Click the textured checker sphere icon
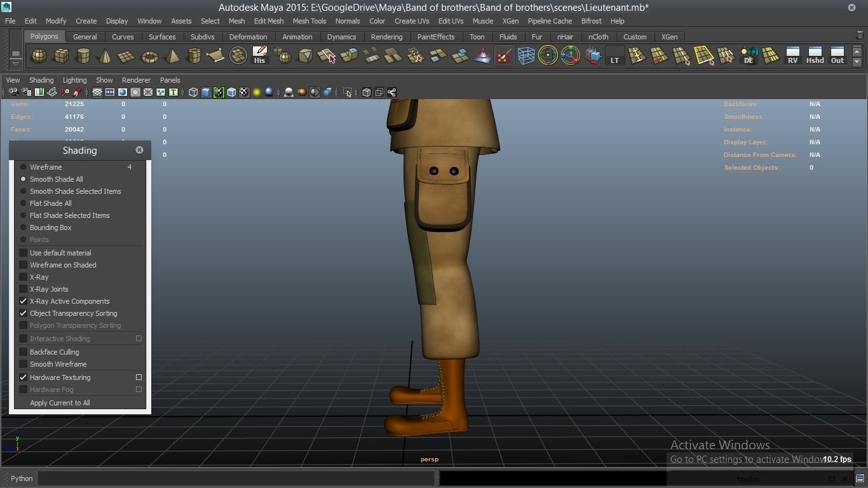Screen dimensions: 868x488 point(244,92)
